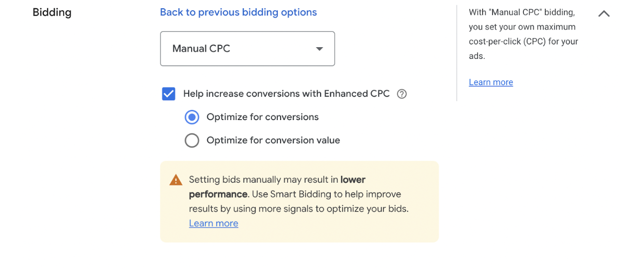Uncheck the Enhanced CPC checkbox
Viewport: 644px width, 269px height.
click(168, 94)
